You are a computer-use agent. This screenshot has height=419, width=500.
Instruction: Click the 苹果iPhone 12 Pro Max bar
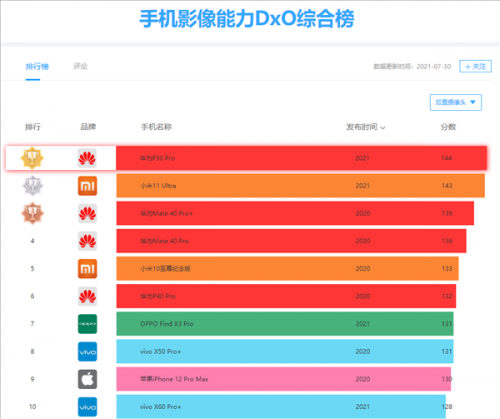[x=284, y=379]
